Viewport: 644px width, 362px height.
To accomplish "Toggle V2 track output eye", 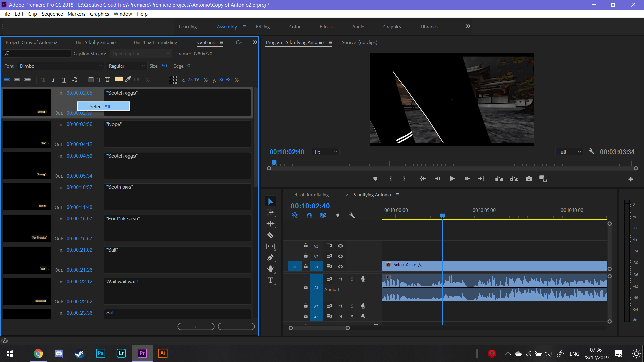I will click(x=340, y=256).
